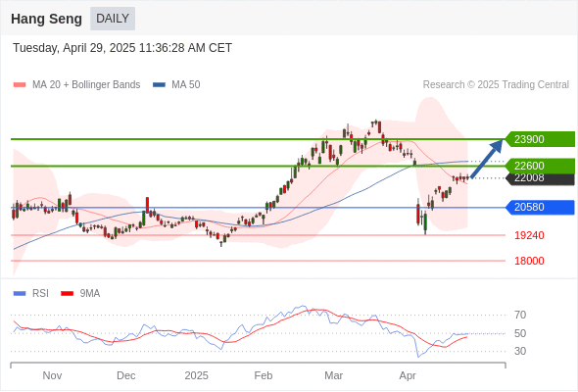Select the Feb marker on the time axis
The image size is (578, 392).
[264, 375]
